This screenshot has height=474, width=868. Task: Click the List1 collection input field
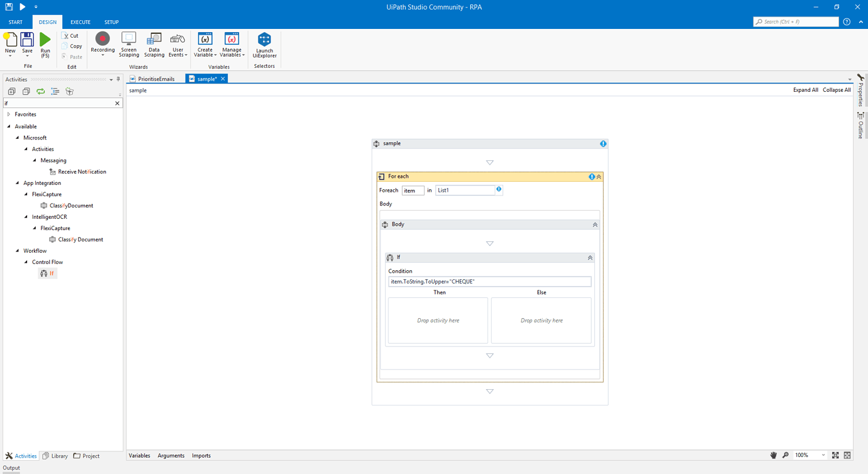point(465,190)
